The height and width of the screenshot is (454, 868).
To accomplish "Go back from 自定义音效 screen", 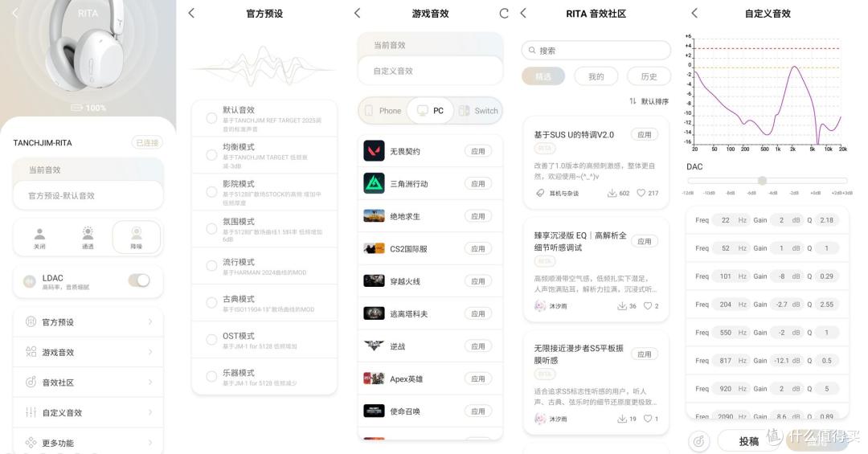I will point(694,13).
